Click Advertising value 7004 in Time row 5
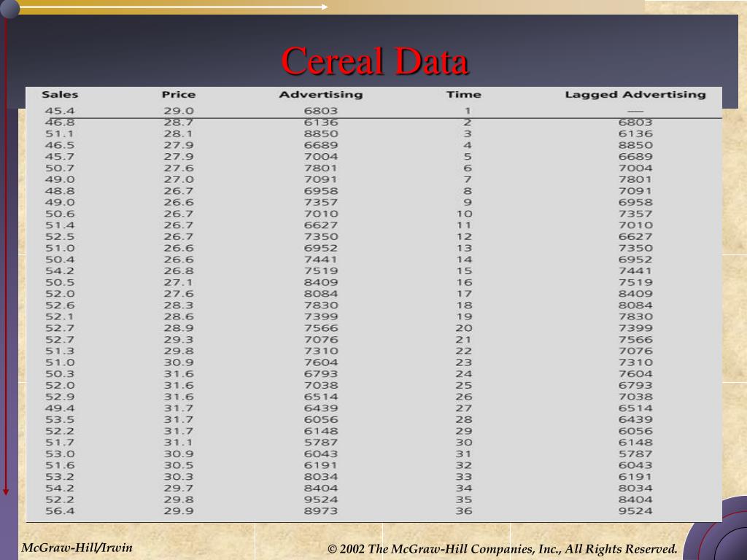This screenshot has width=747, height=560. (321, 157)
